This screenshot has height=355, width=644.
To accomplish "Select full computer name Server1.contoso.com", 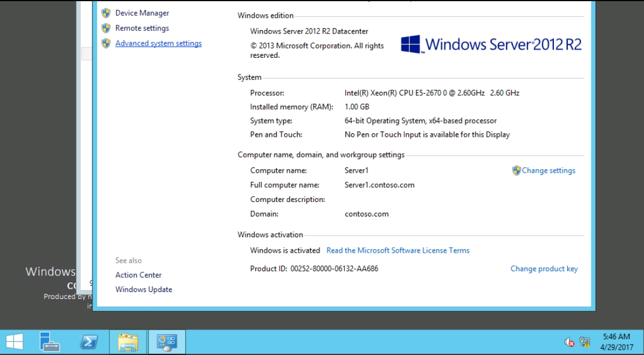I will click(379, 185).
